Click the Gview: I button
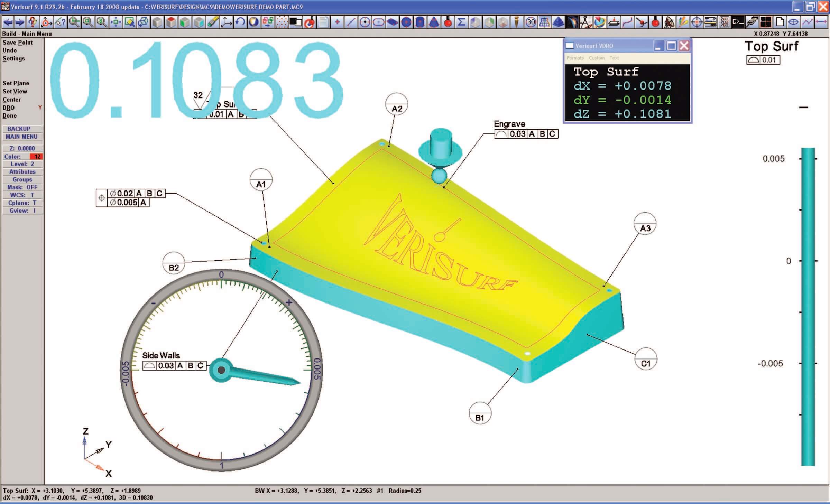 [x=22, y=211]
